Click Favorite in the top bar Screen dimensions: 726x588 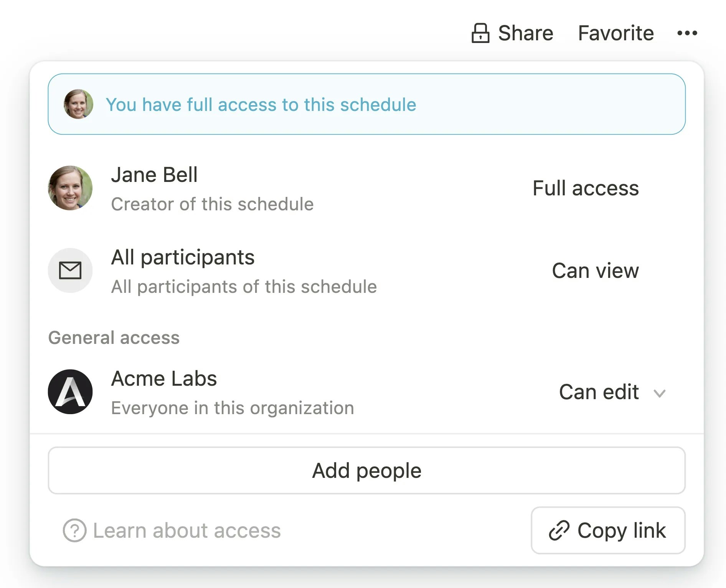[x=615, y=33]
